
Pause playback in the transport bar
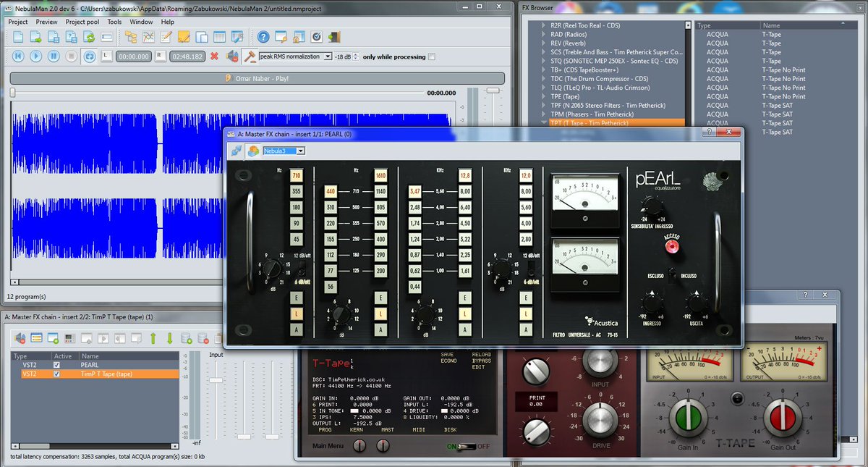click(54, 56)
